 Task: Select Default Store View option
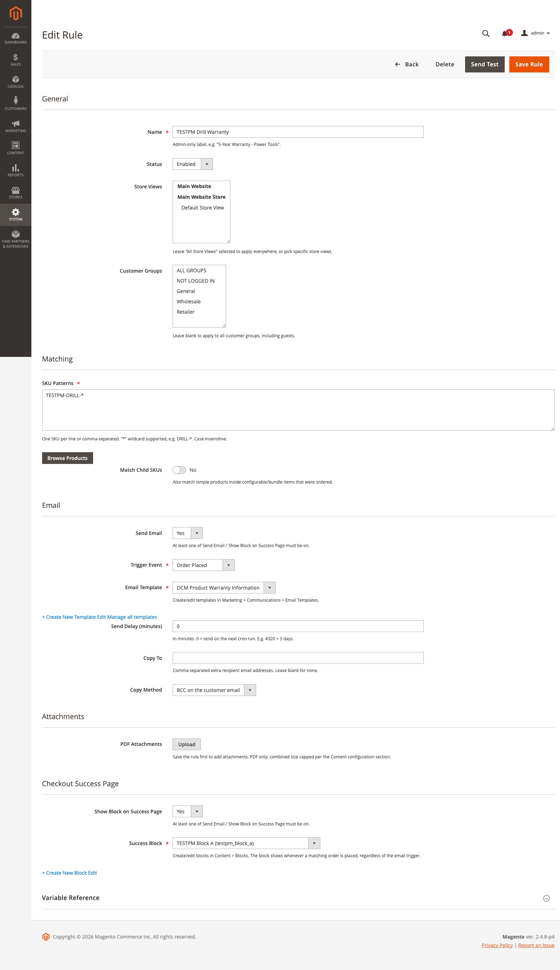tap(202, 208)
